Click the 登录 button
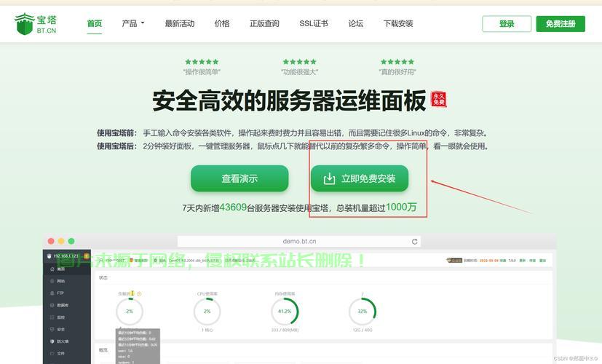This screenshot has height=364, width=602. coord(507,24)
